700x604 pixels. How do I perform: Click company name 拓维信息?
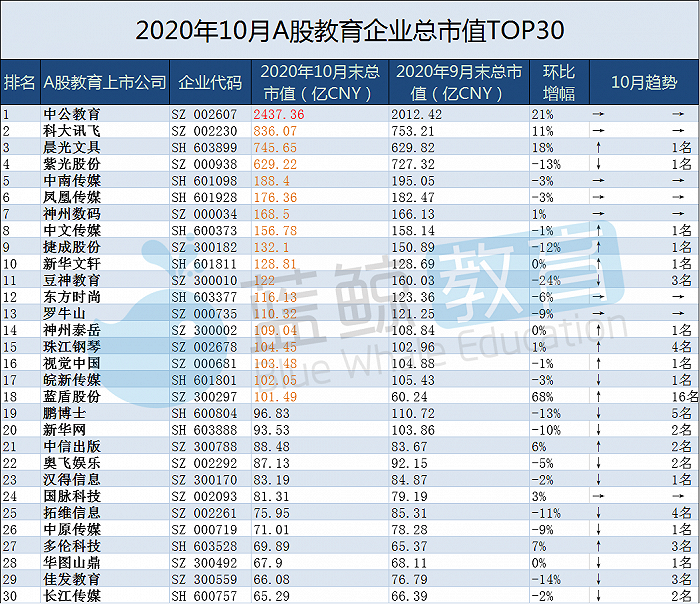[72, 513]
